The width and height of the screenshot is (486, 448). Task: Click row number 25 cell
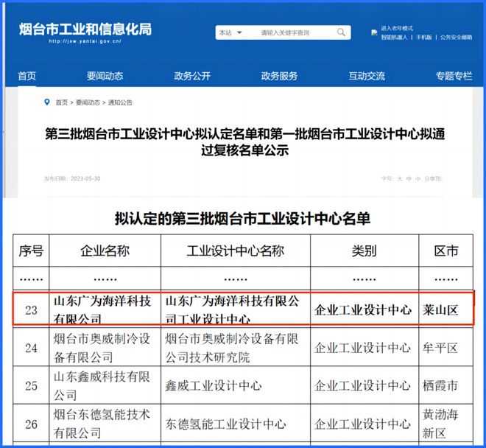point(31,385)
